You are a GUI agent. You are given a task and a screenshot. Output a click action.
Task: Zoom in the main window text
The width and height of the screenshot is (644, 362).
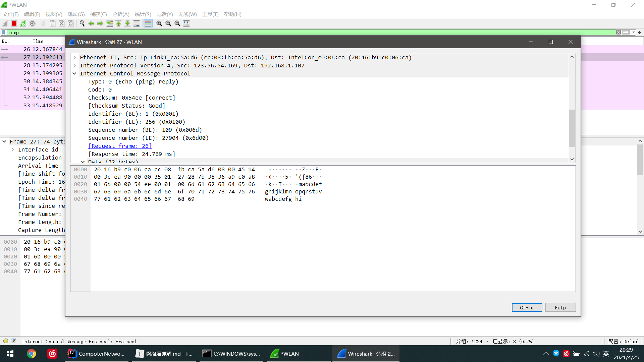click(x=159, y=23)
